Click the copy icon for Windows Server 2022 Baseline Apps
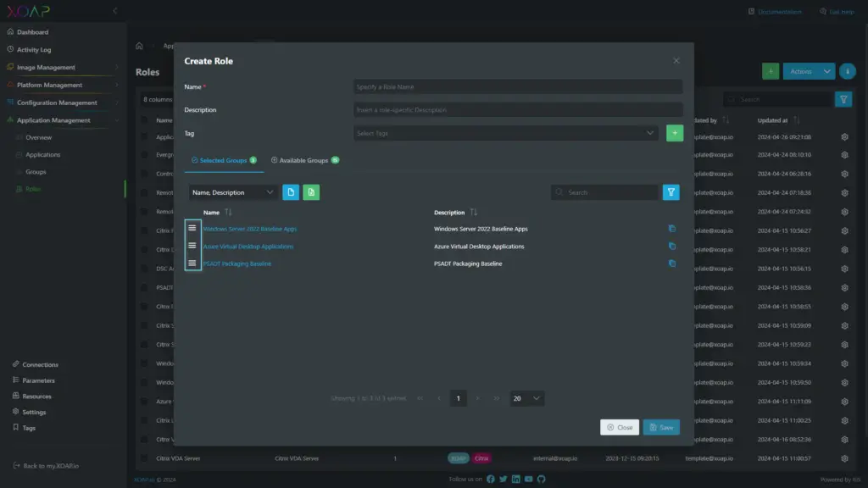Image resolution: width=868 pixels, height=488 pixels. click(x=672, y=229)
